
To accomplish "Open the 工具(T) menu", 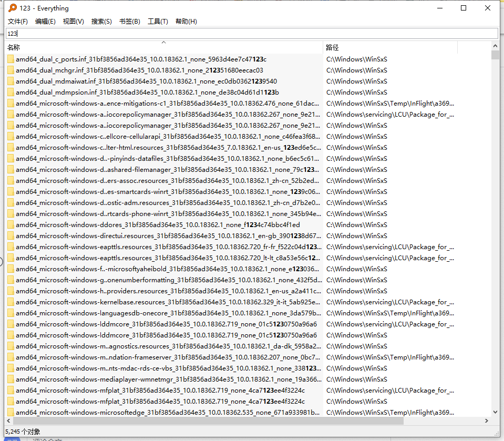I will [157, 22].
